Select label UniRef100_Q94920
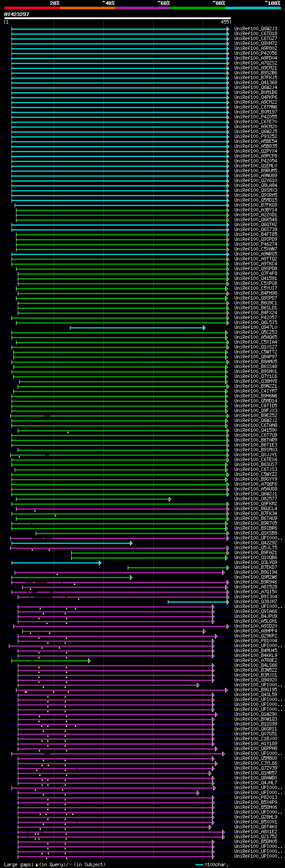 pos(256,680)
